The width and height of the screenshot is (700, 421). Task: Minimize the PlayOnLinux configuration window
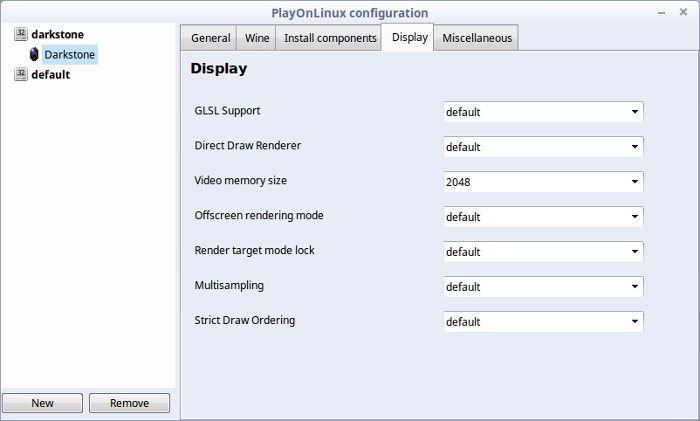[662, 13]
